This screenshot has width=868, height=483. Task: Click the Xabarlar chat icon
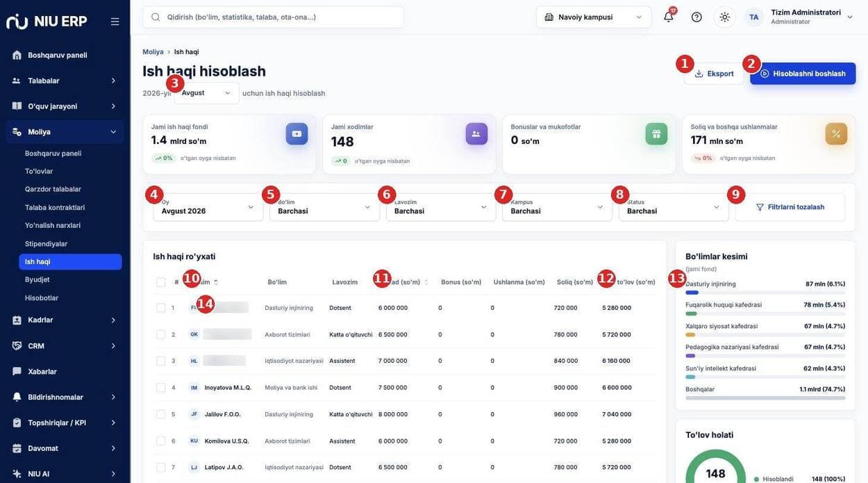point(17,371)
